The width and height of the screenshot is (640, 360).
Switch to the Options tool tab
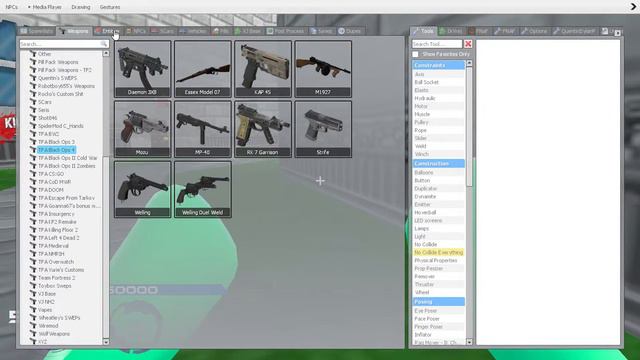click(534, 31)
